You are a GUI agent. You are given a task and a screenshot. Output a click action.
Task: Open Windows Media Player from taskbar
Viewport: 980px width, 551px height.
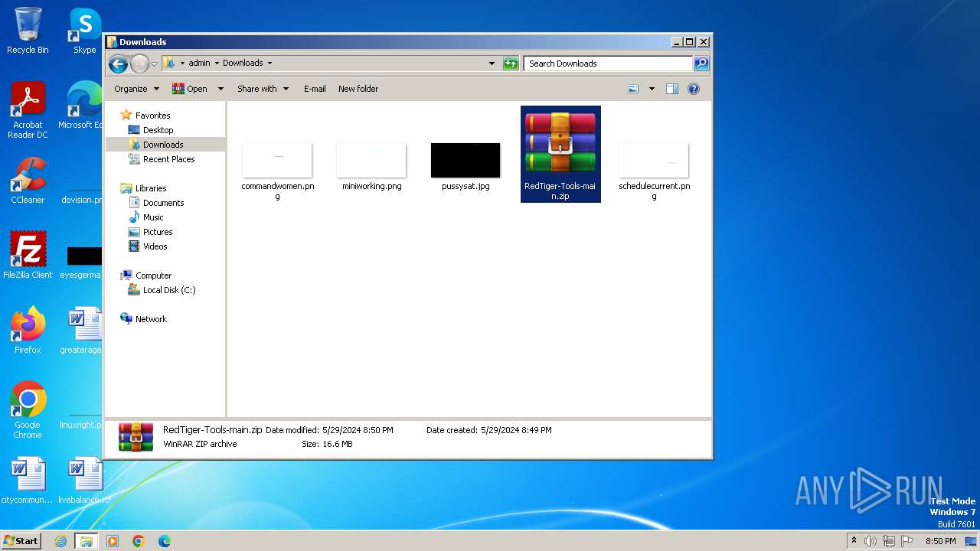[113, 541]
